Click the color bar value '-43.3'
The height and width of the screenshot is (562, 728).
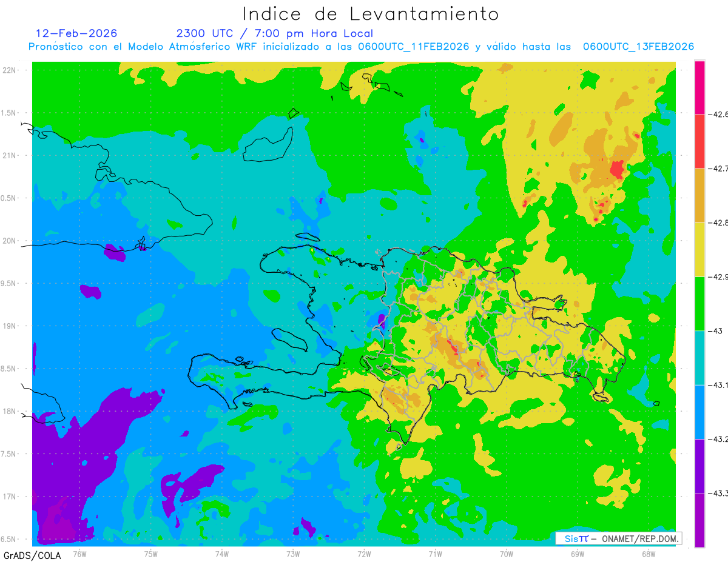point(718,493)
